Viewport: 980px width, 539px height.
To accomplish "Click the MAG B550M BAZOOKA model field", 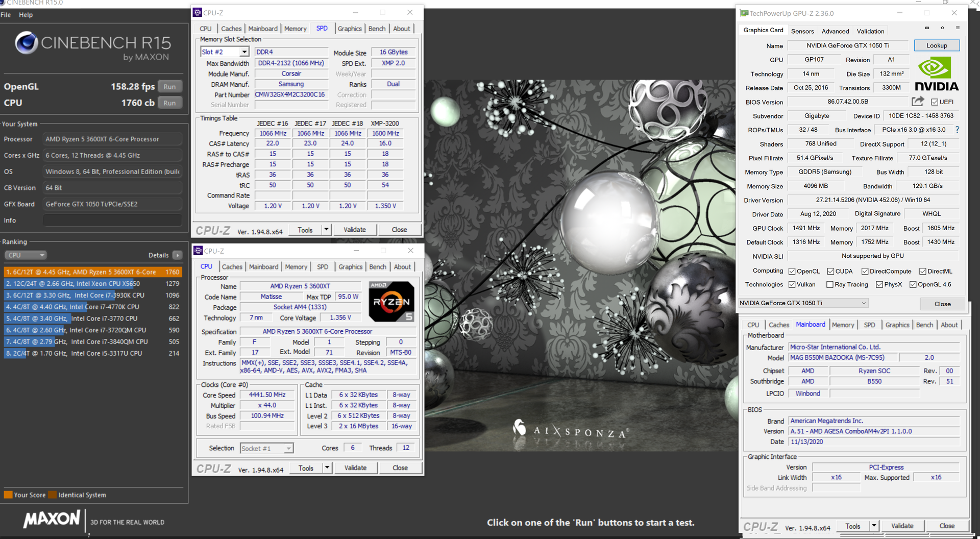I will point(843,358).
